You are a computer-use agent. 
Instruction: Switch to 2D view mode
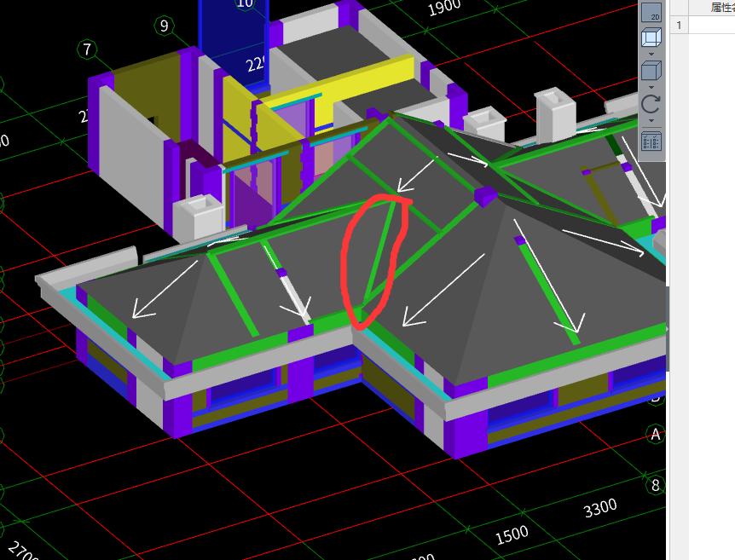pos(651,12)
